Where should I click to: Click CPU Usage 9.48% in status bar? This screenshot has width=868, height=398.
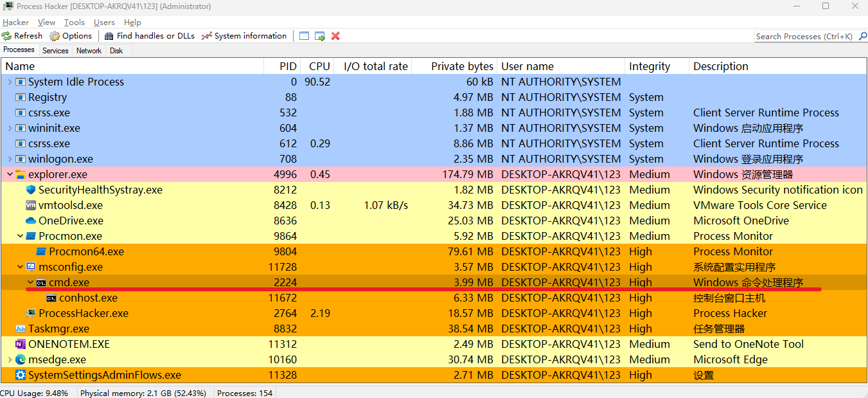34,393
